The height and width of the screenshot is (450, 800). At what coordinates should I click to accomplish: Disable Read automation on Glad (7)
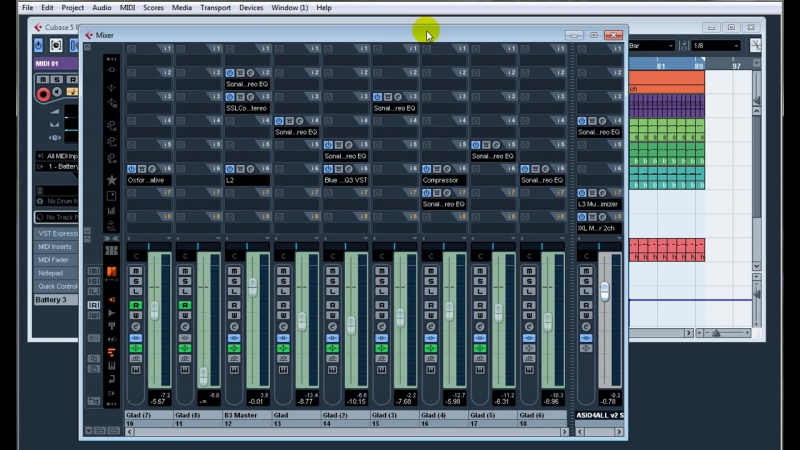[136, 305]
